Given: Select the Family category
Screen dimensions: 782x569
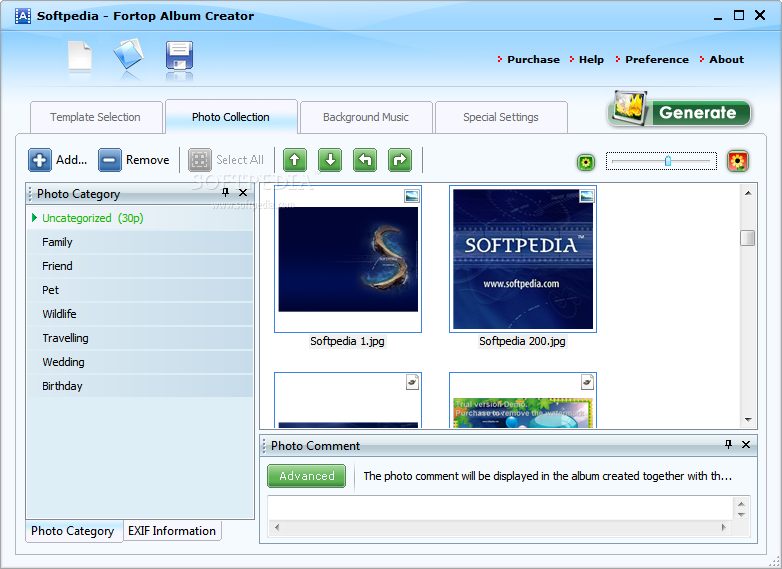Looking at the screenshot, I should click(x=142, y=242).
